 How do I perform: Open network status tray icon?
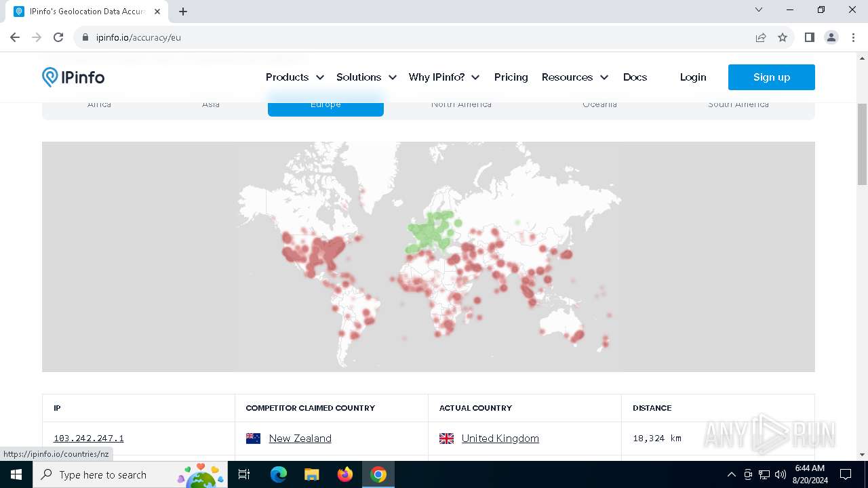point(764,474)
